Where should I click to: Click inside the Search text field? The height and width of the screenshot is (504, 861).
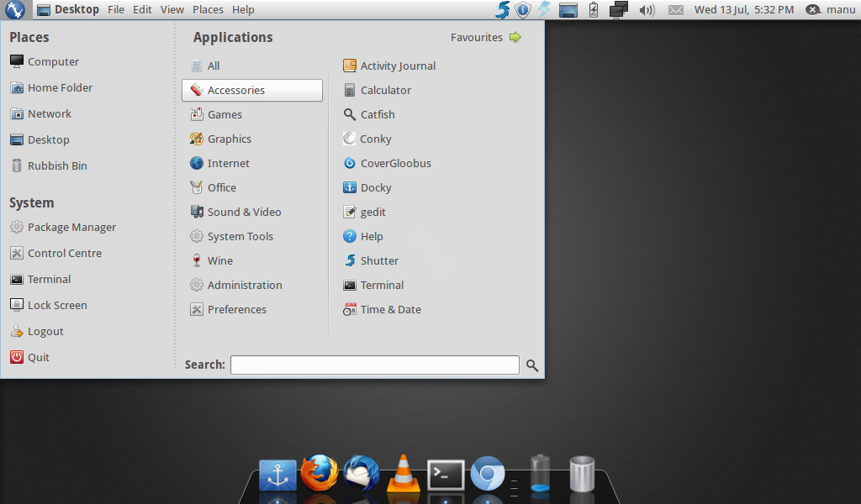click(x=374, y=365)
